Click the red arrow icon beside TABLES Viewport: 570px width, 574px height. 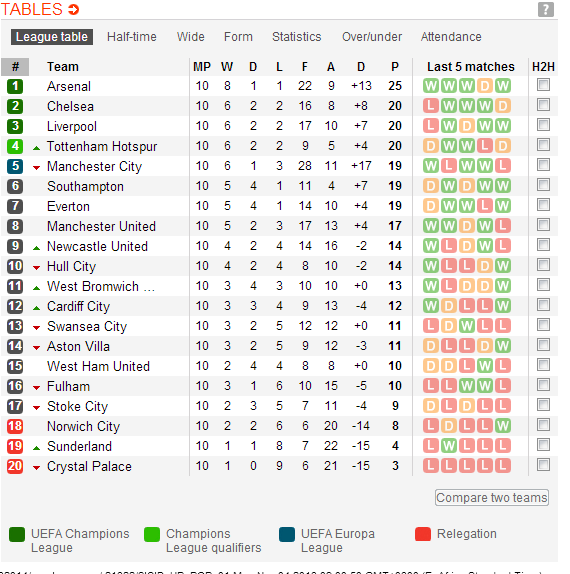click(x=74, y=9)
